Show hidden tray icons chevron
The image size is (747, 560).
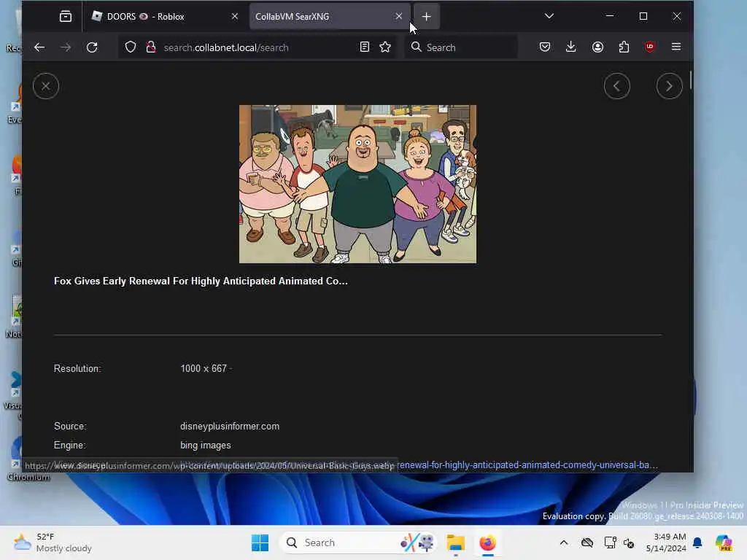point(564,542)
